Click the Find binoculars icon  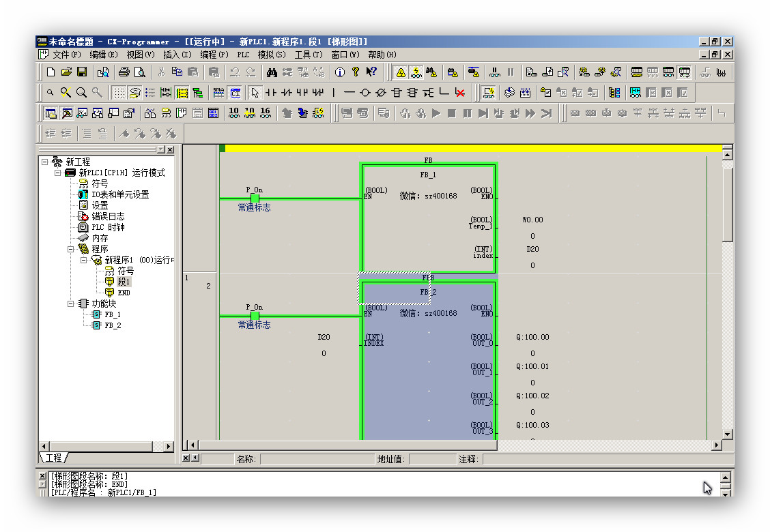[x=272, y=72]
